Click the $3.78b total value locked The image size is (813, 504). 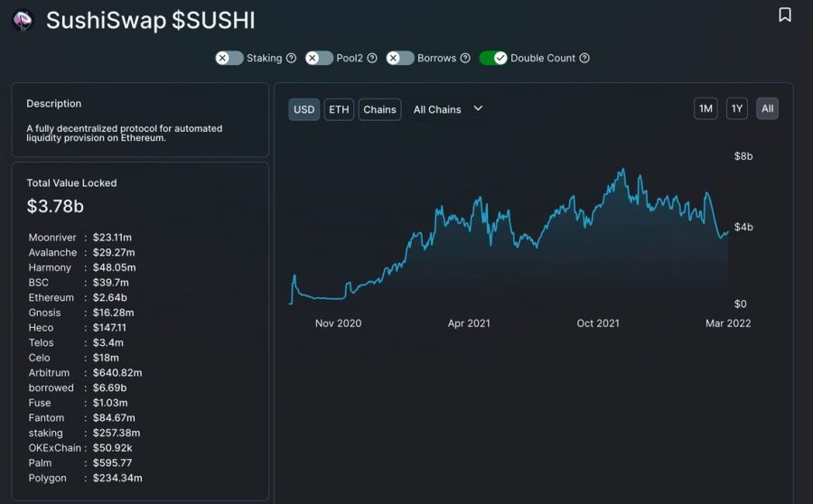tap(55, 206)
